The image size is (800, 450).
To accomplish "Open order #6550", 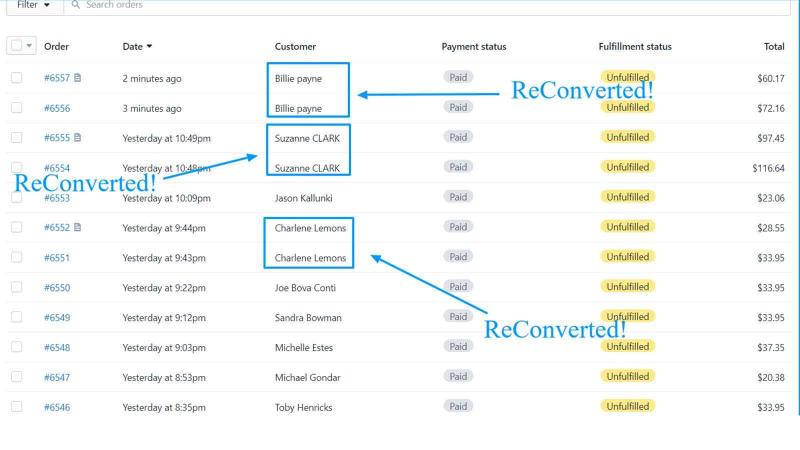I will click(57, 287).
